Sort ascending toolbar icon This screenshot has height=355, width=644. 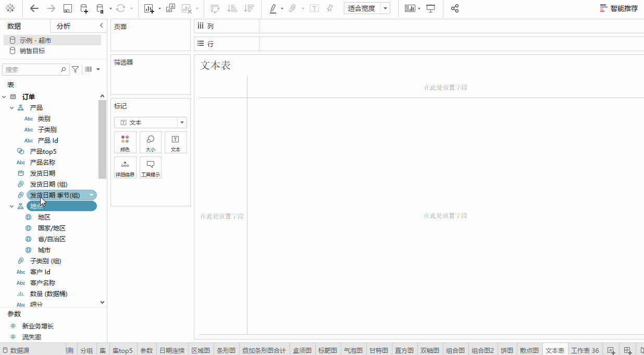pyautogui.click(x=232, y=8)
